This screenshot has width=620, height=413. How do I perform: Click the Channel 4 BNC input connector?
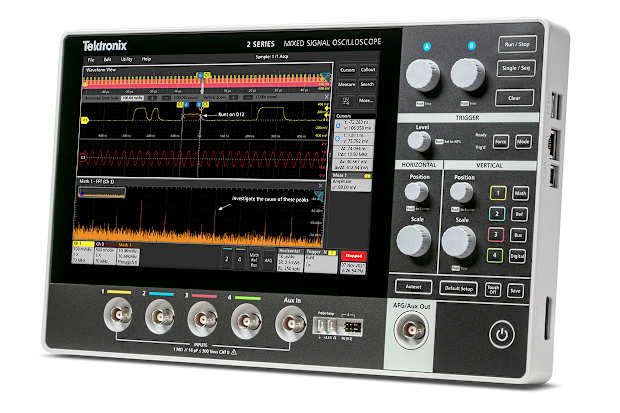[x=246, y=321]
